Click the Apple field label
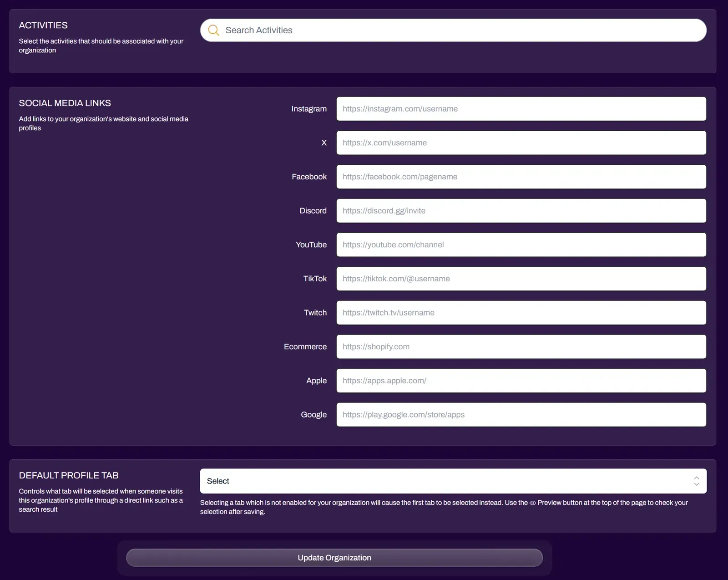 [x=316, y=381]
